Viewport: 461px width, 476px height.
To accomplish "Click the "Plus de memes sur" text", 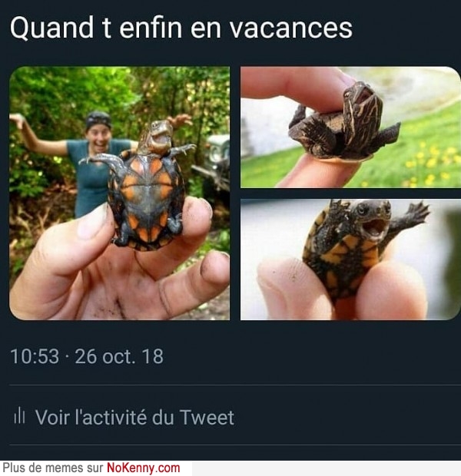I will 53,468.
